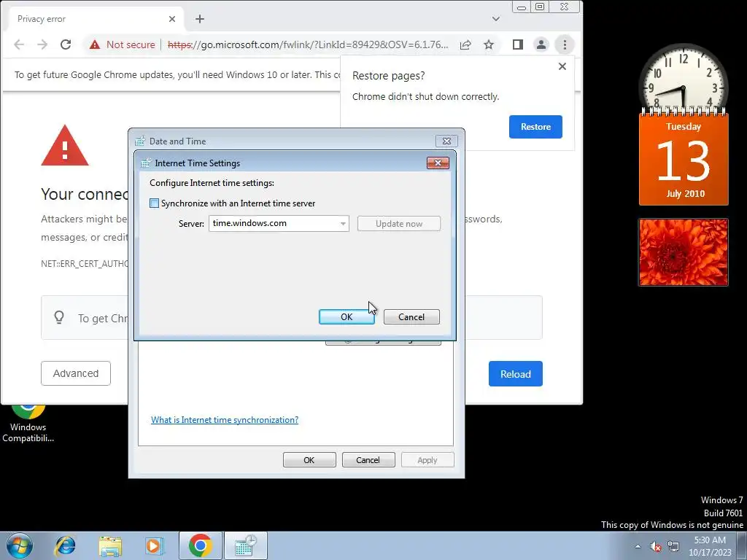Click OK in Date and Time dialog
The height and width of the screenshot is (560, 747).
(x=309, y=460)
